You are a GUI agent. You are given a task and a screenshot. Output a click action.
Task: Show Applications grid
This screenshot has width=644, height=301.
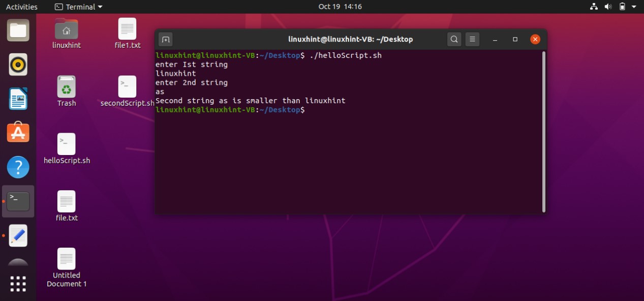click(18, 284)
